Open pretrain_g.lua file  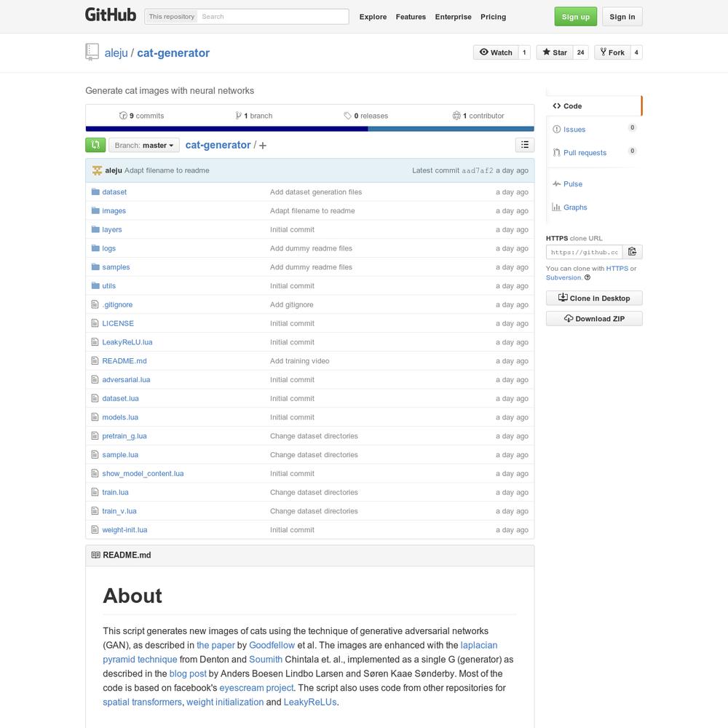[124, 436]
